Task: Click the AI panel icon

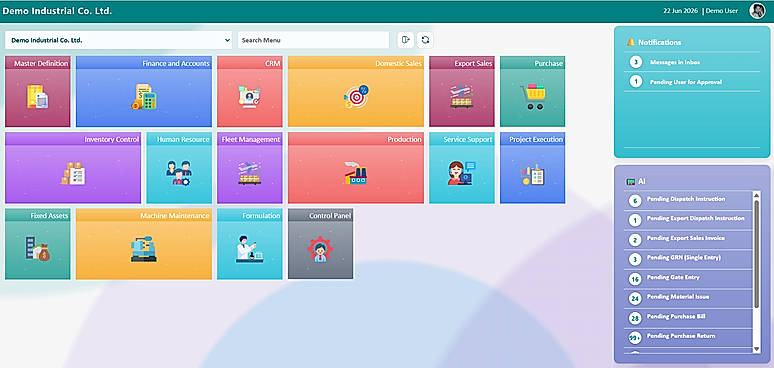Action: coord(631,182)
